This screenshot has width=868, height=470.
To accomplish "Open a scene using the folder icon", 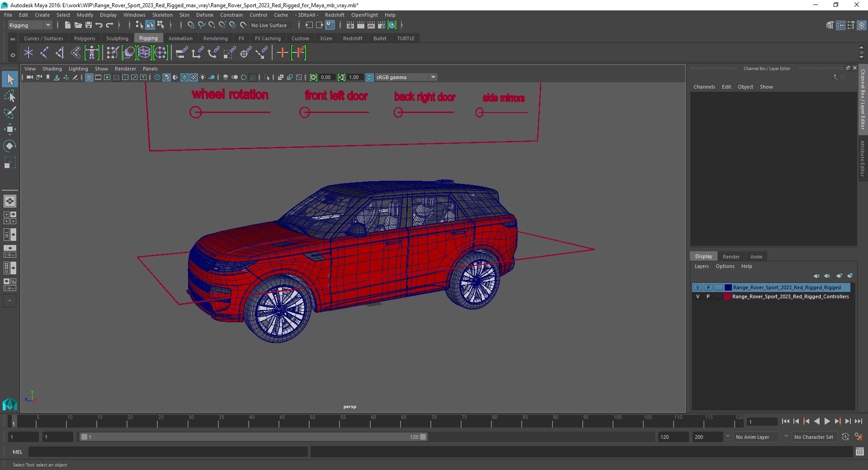I will 78,25.
